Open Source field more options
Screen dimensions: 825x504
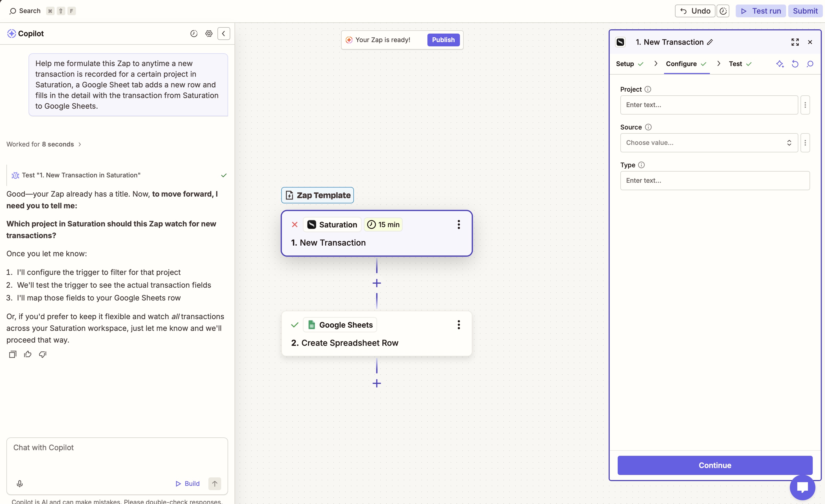tap(805, 143)
